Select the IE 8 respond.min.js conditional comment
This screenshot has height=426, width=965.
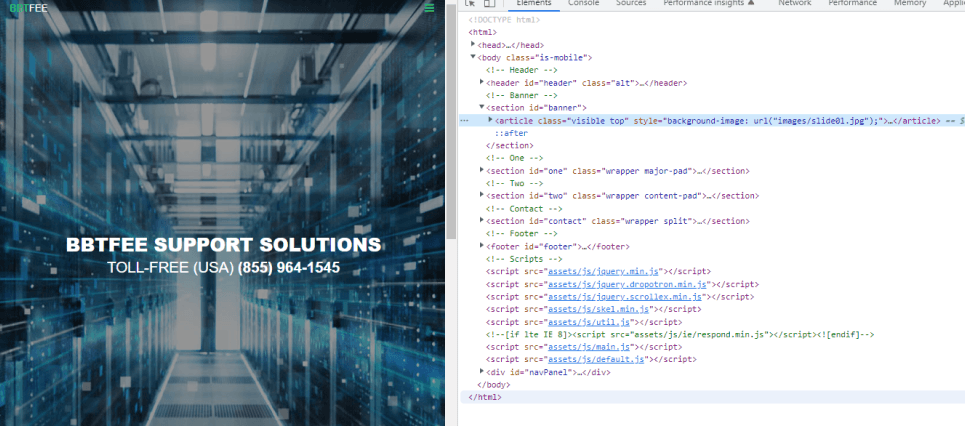coord(680,335)
